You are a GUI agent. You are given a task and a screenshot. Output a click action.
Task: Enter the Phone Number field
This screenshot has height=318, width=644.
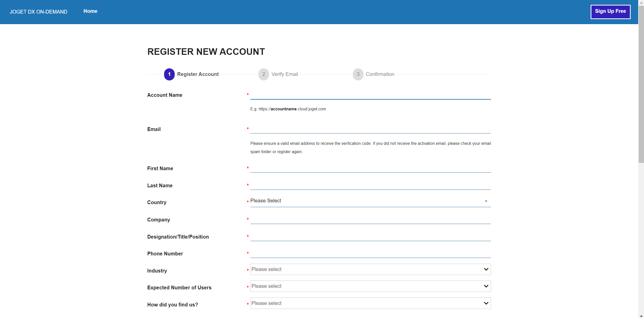pos(370,253)
